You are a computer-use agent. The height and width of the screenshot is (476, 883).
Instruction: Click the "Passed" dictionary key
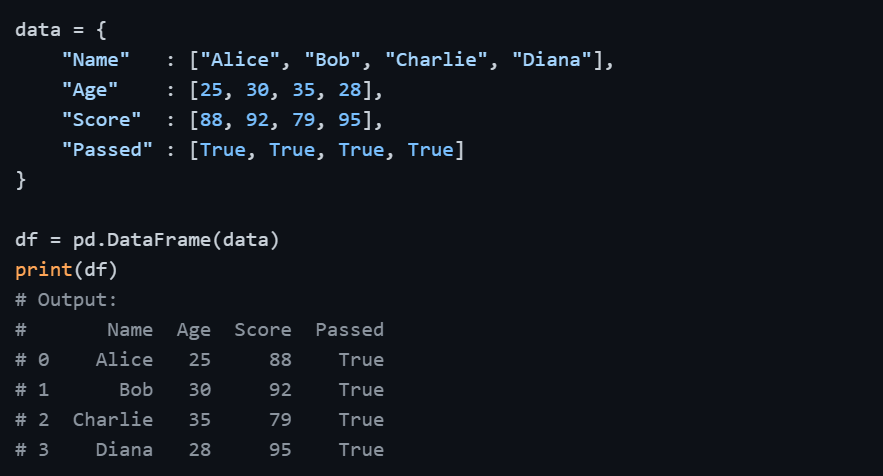click(108, 150)
